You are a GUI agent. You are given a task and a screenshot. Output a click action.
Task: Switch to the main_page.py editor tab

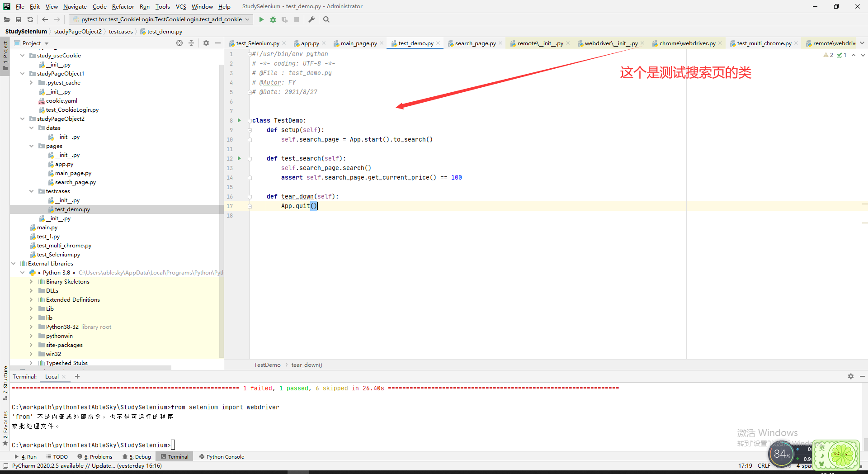point(359,43)
